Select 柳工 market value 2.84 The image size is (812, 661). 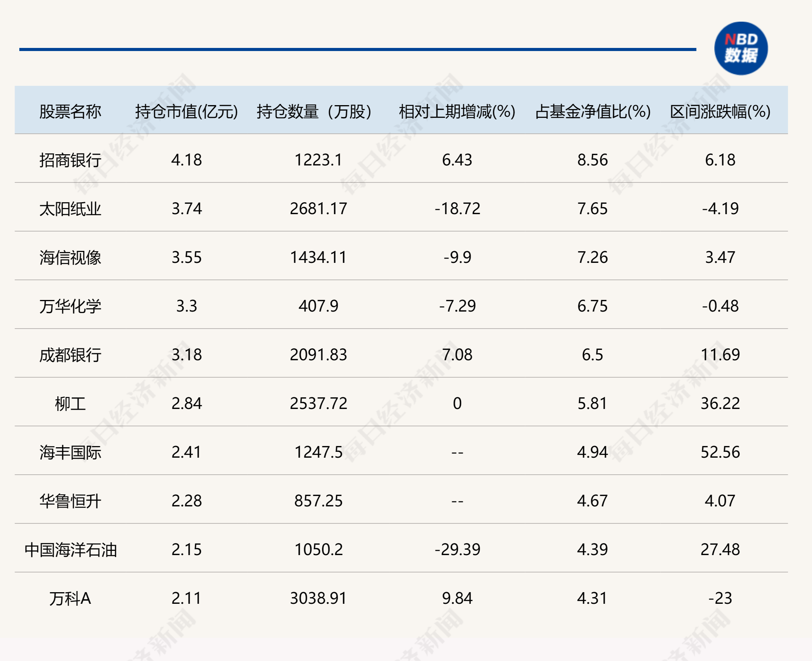(x=187, y=404)
